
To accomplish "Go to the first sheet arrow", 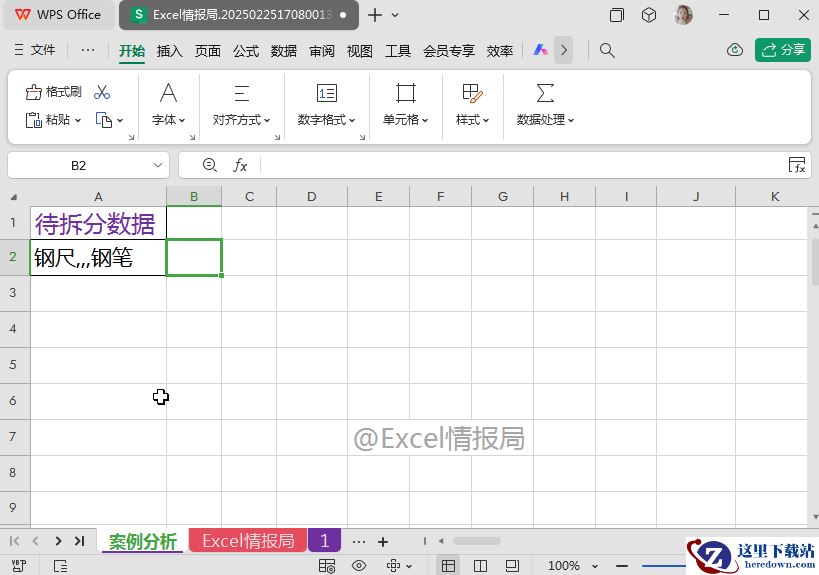I will [15, 541].
